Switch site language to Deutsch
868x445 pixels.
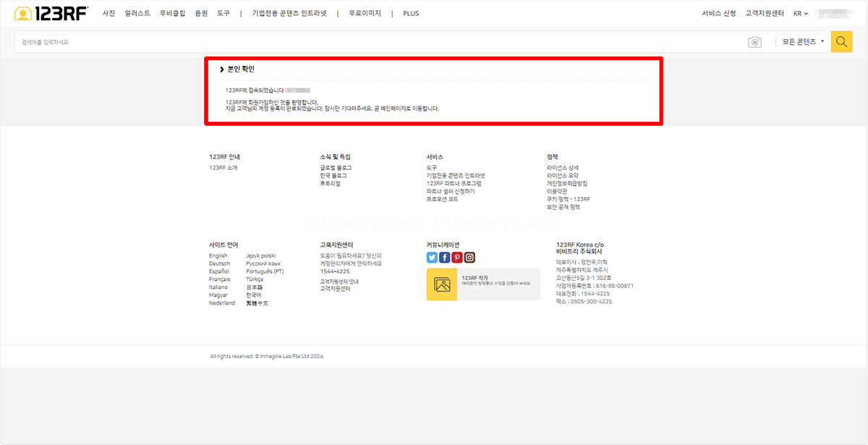point(220,264)
